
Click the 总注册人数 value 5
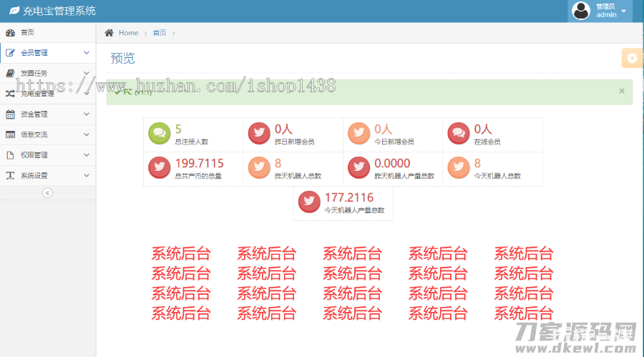178,129
